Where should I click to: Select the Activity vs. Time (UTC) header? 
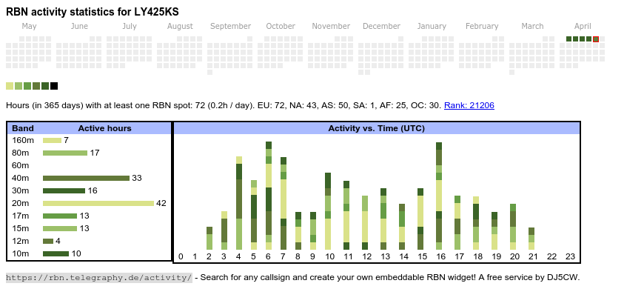point(376,128)
